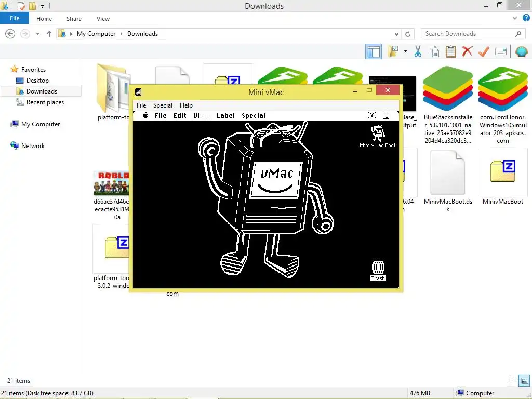Select Network in the navigation pane
Image resolution: width=532 pixels, height=399 pixels.
pyautogui.click(x=33, y=145)
